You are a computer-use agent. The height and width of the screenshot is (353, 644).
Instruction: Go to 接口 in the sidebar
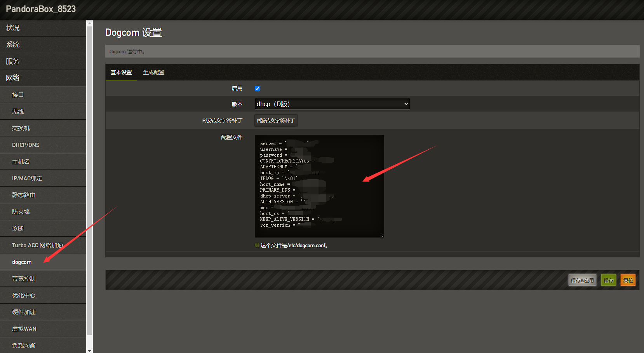point(43,95)
